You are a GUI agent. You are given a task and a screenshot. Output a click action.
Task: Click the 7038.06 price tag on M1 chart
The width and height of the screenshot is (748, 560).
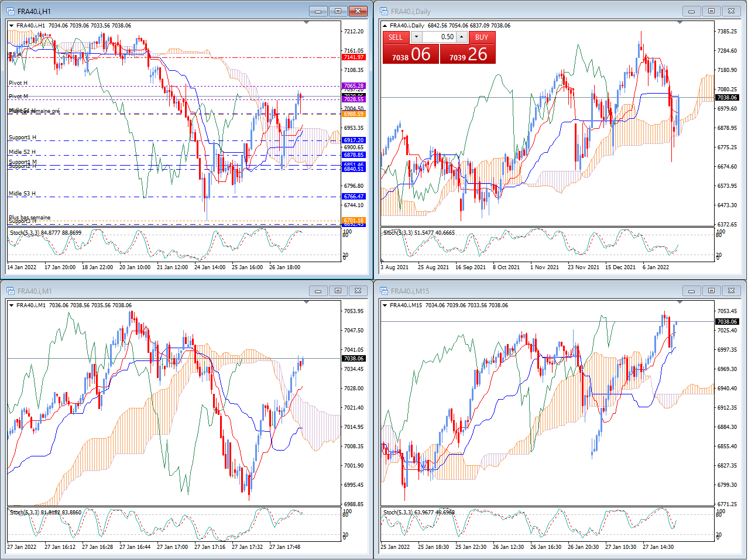point(354,359)
